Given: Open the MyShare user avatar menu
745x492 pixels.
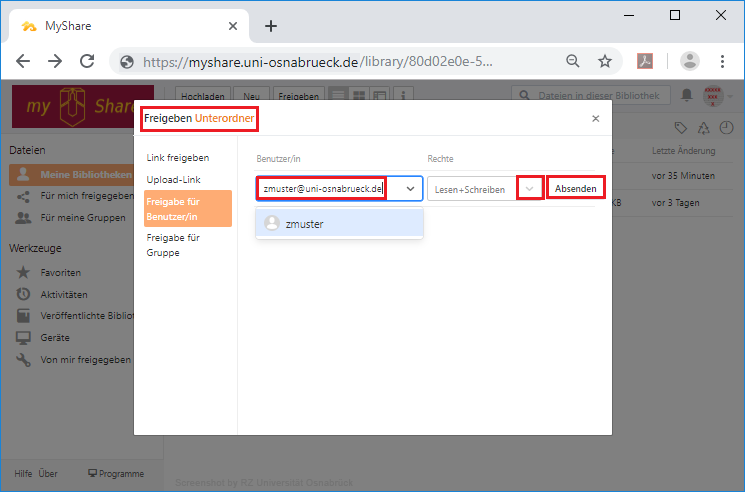Looking at the screenshot, I should click(714, 96).
